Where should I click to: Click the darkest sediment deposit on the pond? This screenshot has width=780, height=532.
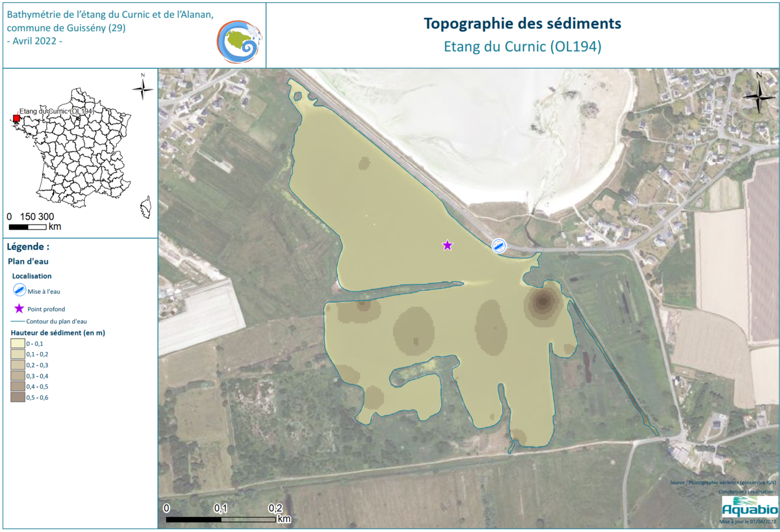[543, 302]
